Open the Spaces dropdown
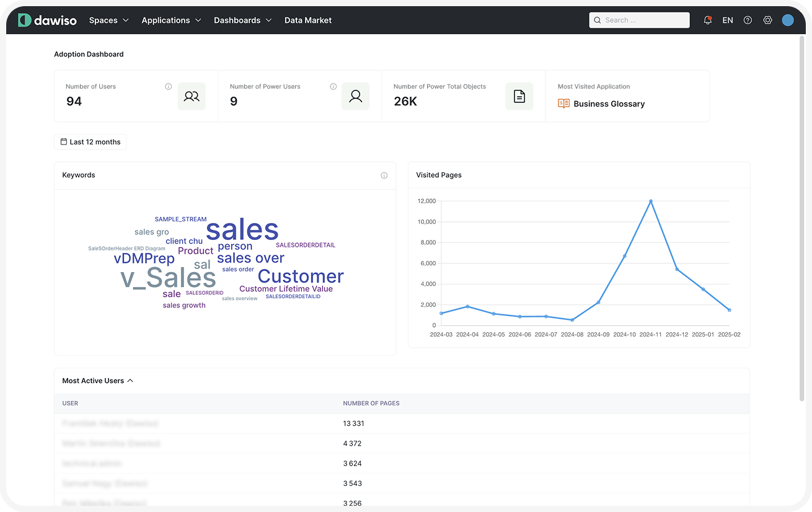 pos(108,20)
